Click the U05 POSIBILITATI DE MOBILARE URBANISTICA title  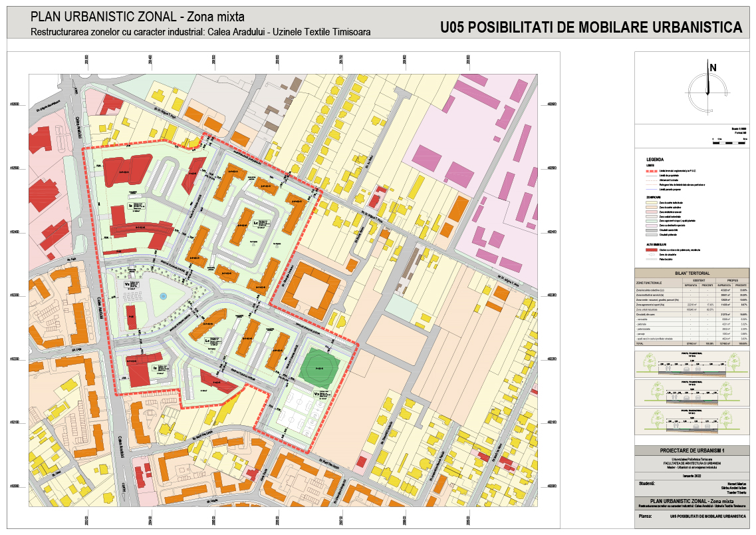[x=590, y=27]
